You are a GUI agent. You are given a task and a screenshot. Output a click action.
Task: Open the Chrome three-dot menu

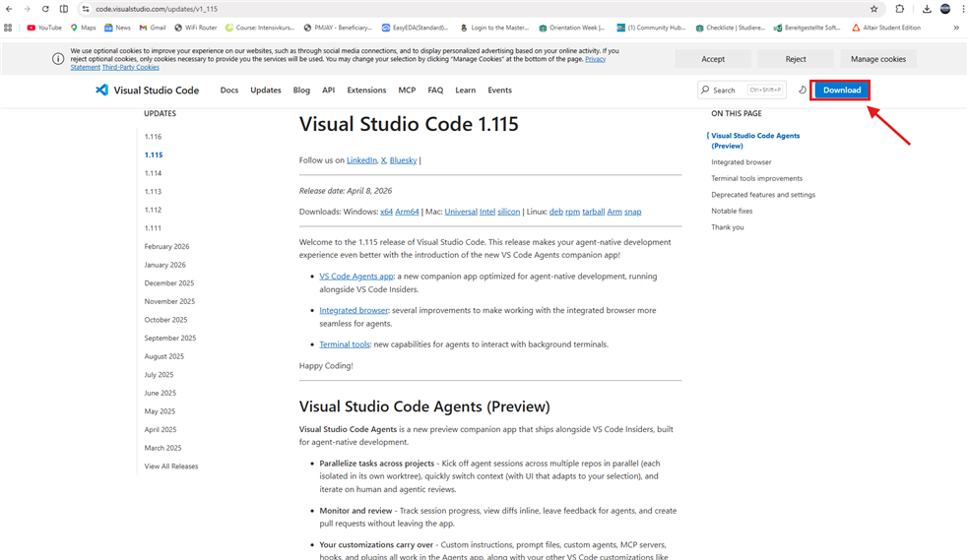[x=962, y=9]
